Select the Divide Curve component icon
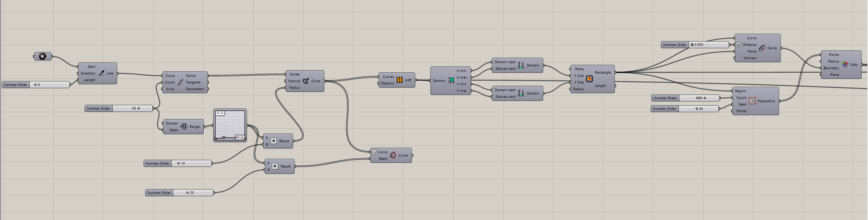 (x=180, y=82)
